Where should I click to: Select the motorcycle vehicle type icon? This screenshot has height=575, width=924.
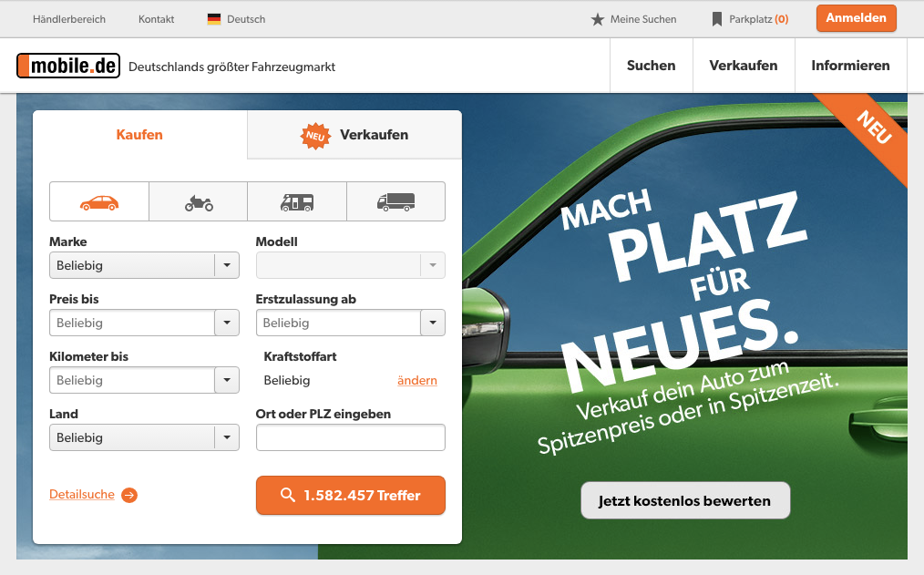coord(199,202)
